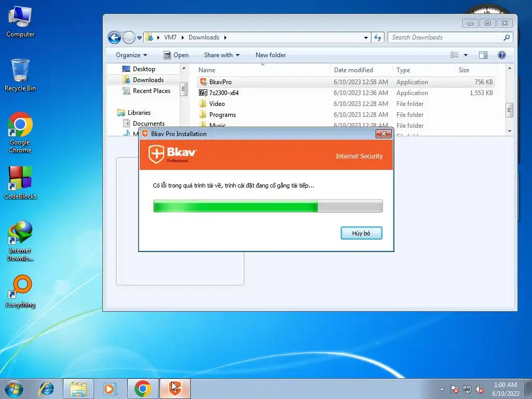
Task: Toggle the preview pane button
Action: (x=483, y=55)
